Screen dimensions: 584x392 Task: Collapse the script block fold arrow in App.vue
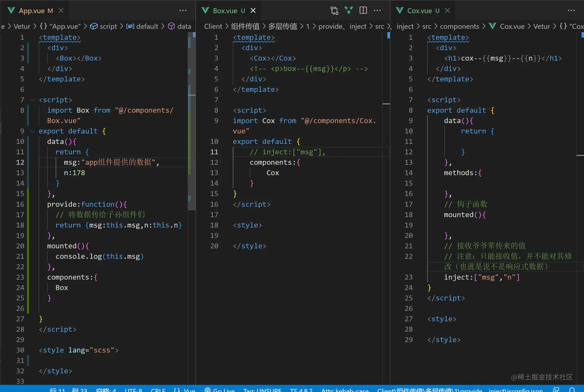click(x=33, y=100)
